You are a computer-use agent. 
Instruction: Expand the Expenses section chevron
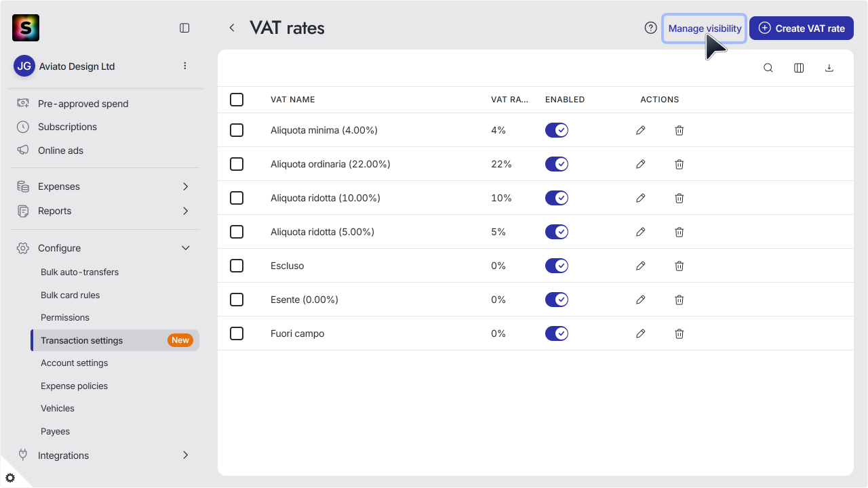tap(186, 186)
